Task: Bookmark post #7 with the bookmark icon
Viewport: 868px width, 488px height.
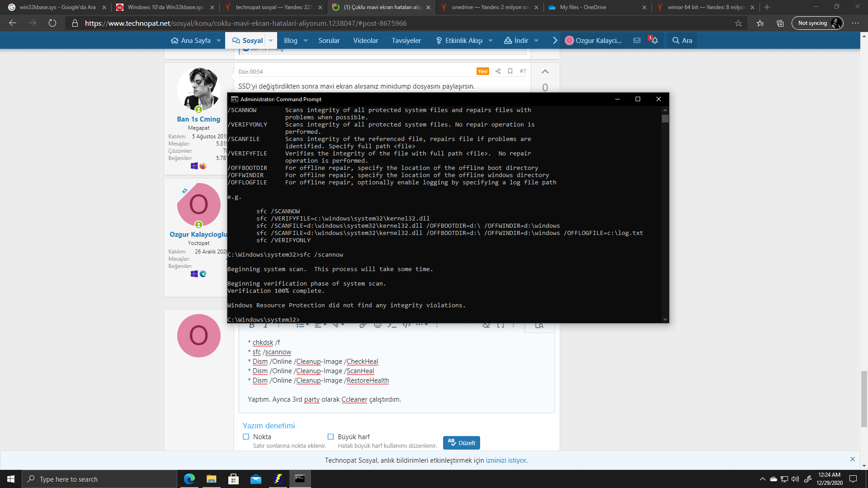Action: tap(510, 71)
